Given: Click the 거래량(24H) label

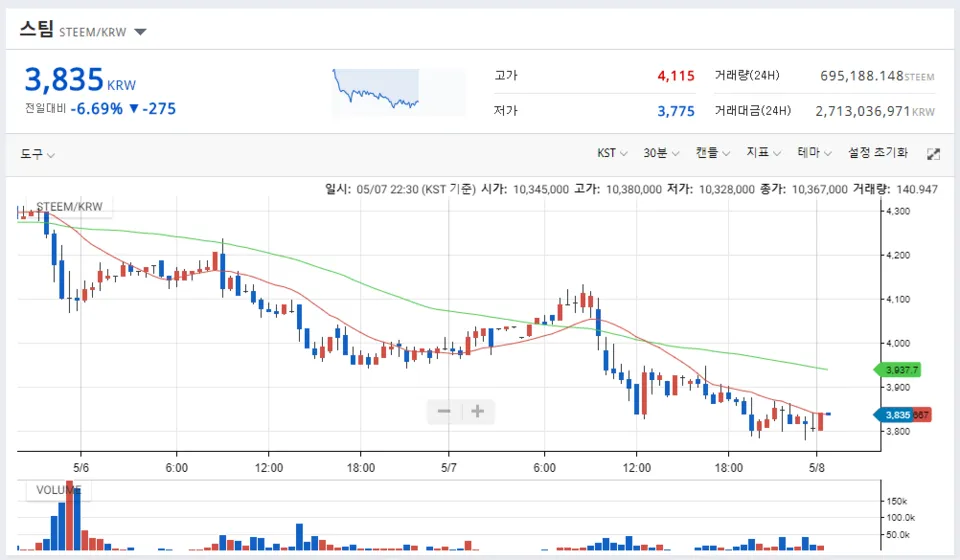Looking at the screenshot, I should click(x=747, y=75).
